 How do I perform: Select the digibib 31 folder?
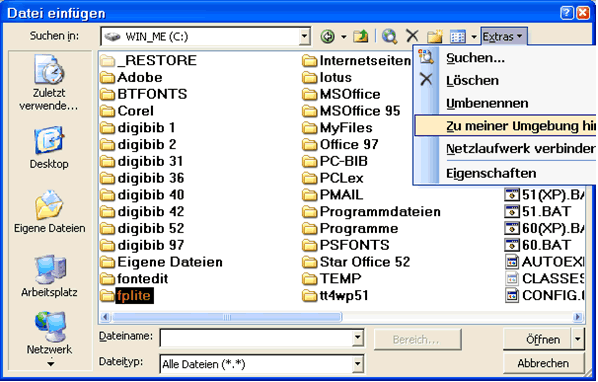[x=142, y=161]
